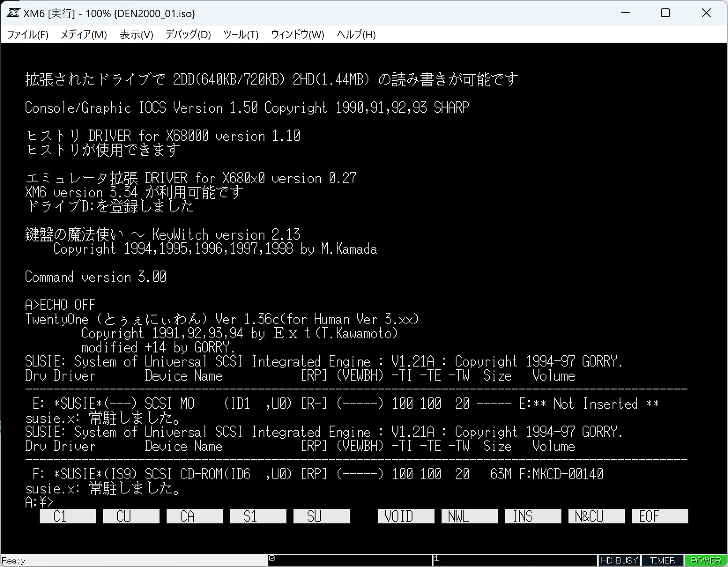The height and width of the screenshot is (567, 728).
Task: Click the 'Command version 3.00' line
Action: click(96, 277)
